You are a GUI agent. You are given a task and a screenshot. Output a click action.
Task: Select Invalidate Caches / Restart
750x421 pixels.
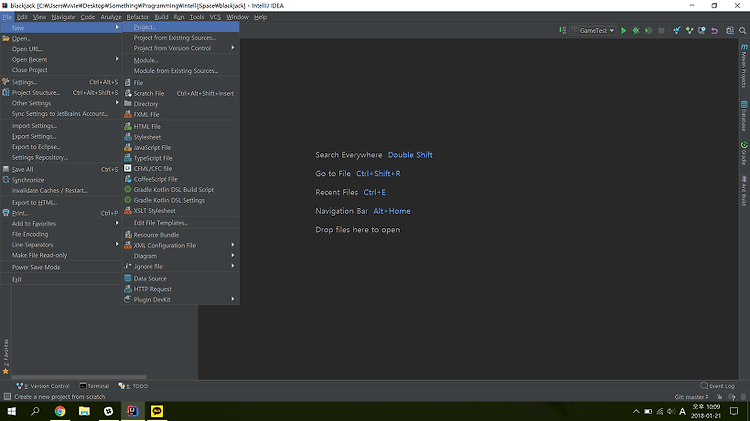coord(61,190)
